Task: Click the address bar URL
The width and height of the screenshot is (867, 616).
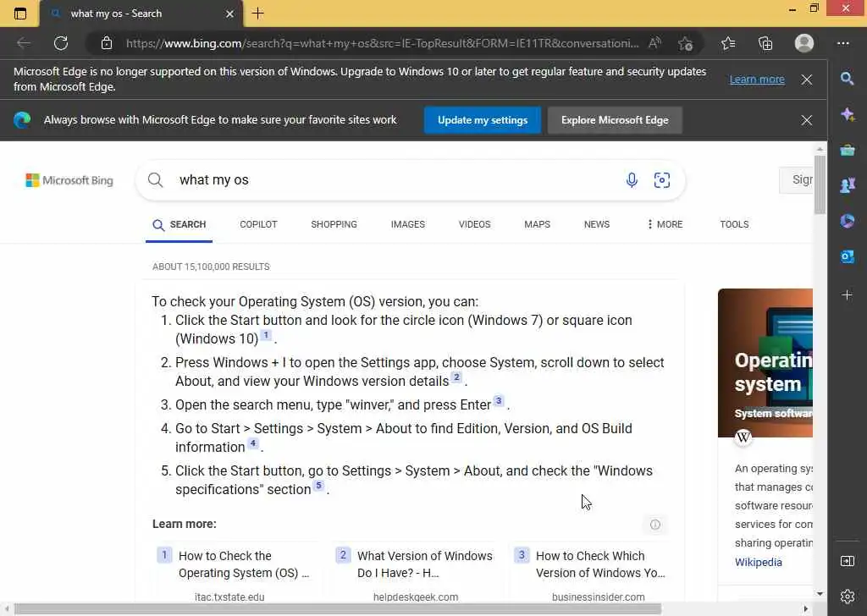Action: click(382, 43)
